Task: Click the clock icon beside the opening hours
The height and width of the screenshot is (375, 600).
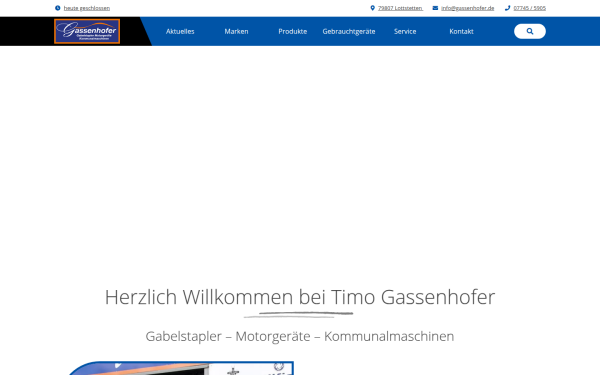Action: (58, 8)
